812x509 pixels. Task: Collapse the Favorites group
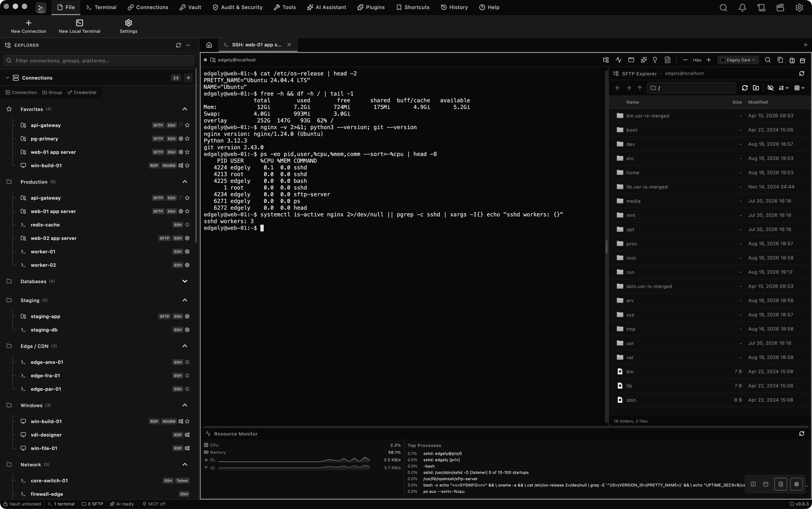point(185,109)
